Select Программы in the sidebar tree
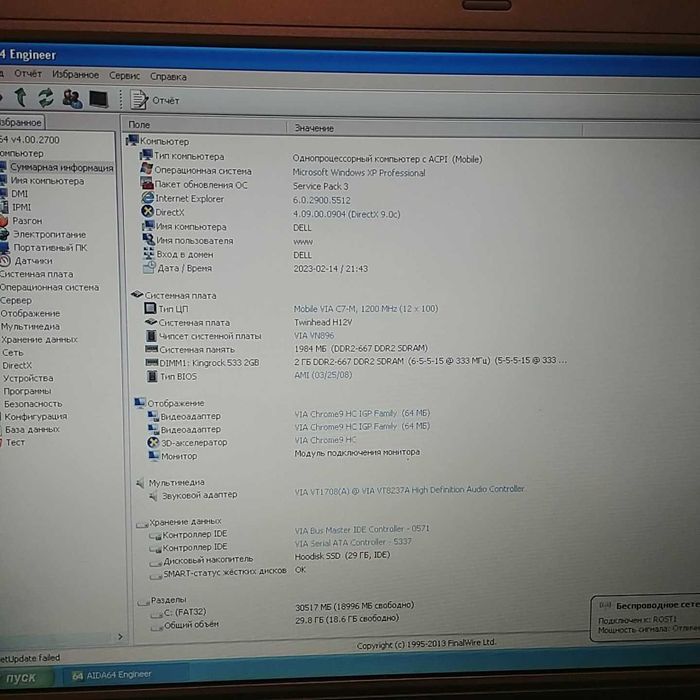700x700 pixels. (27, 391)
